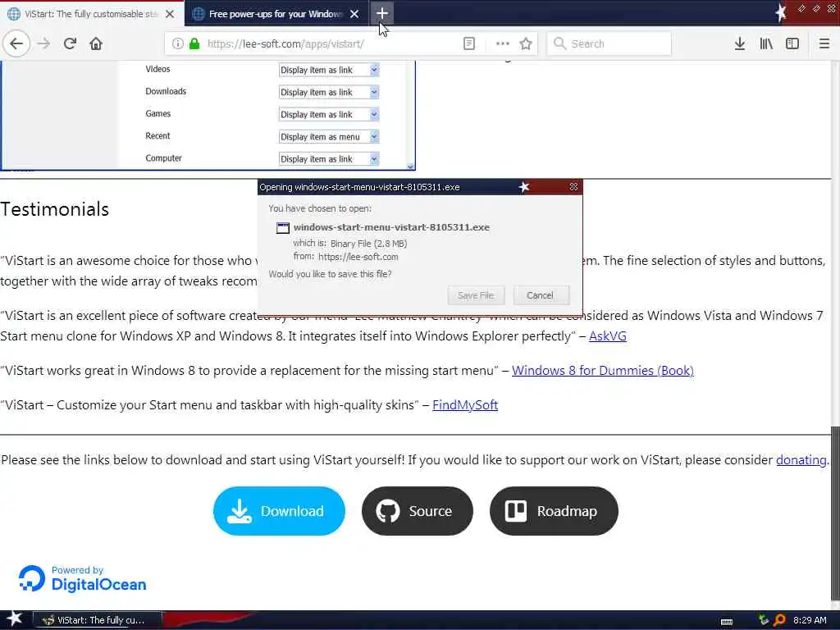
Task: Open Downloads display dropdown
Action: [x=329, y=92]
